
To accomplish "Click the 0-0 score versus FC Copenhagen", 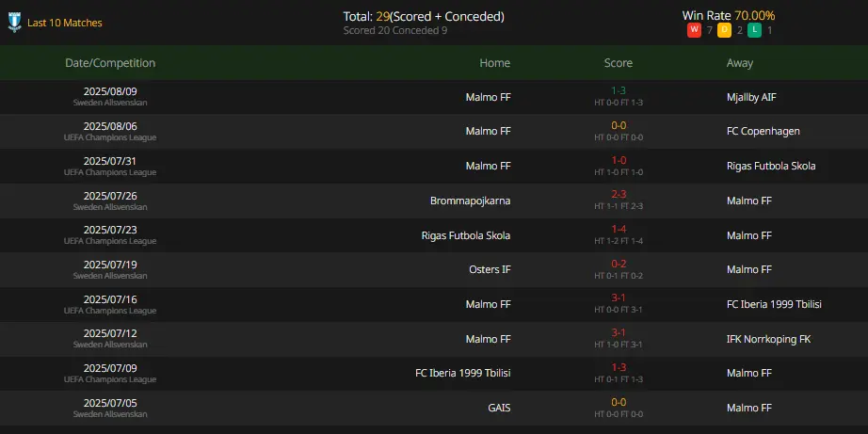I will click(x=619, y=125).
